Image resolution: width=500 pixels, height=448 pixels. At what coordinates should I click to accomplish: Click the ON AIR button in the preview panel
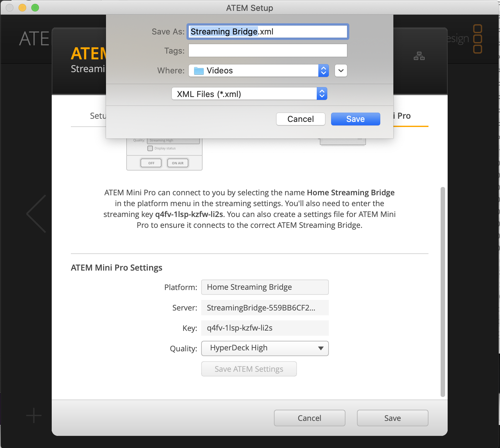[x=178, y=163]
